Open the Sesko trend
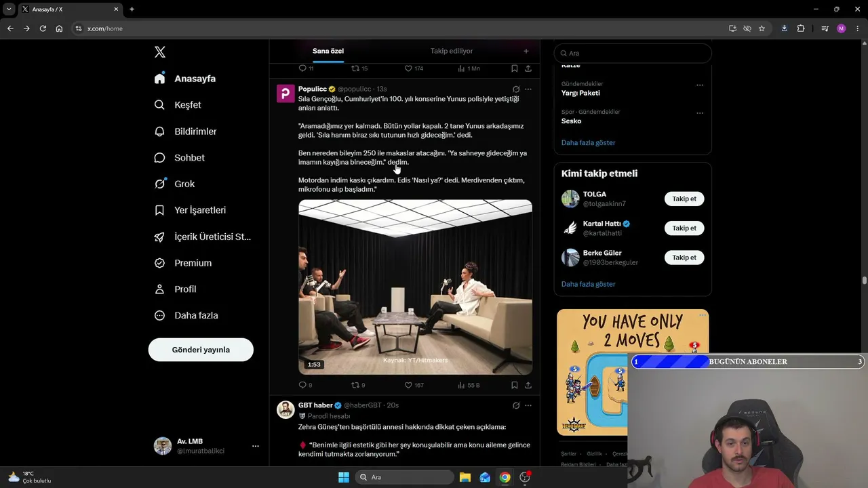868x488 pixels. pyautogui.click(x=572, y=121)
